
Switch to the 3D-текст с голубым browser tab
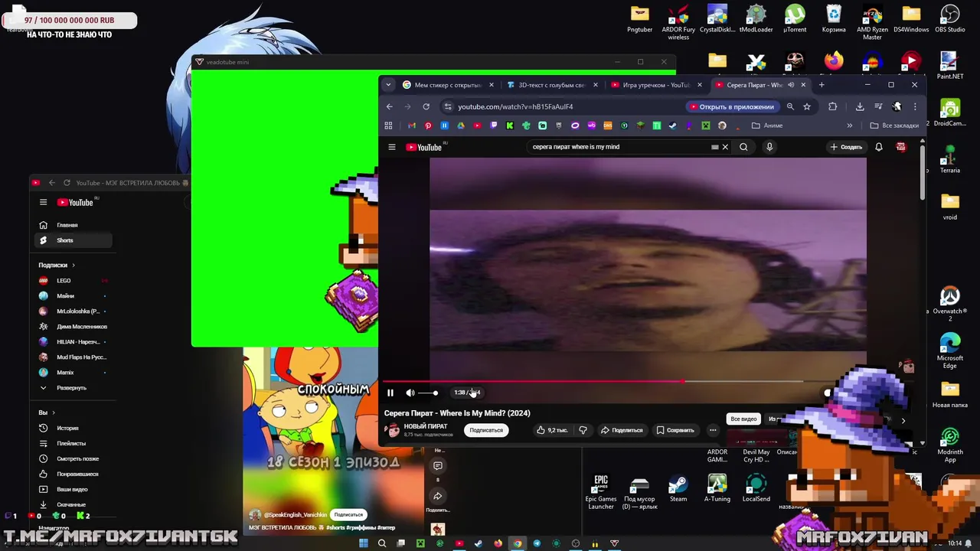point(553,85)
